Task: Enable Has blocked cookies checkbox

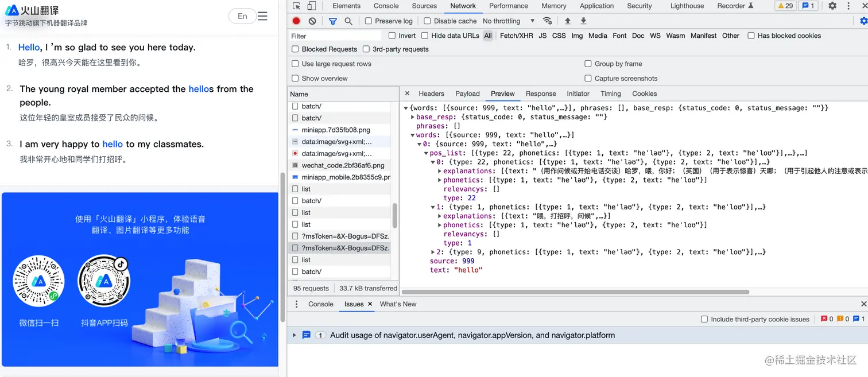Action: pos(751,36)
